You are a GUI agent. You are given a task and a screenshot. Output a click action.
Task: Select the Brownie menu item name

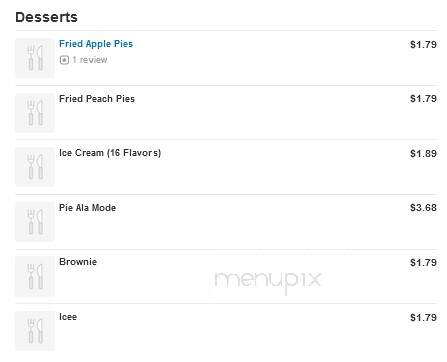click(78, 262)
